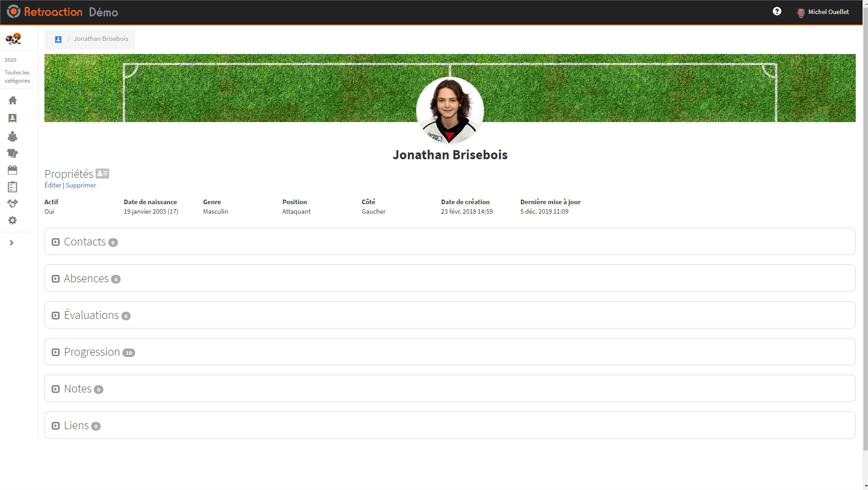Open settings gear in sidebar
This screenshot has height=490, width=868.
13,220
